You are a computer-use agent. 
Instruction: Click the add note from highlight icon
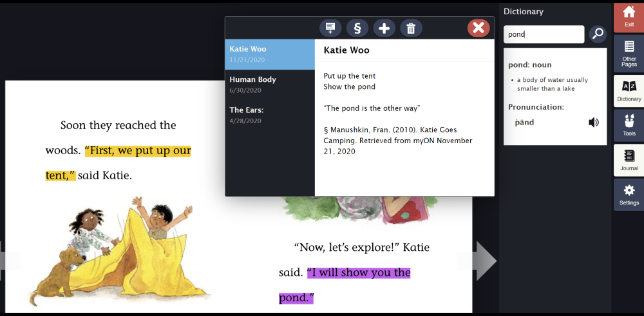[x=330, y=28]
